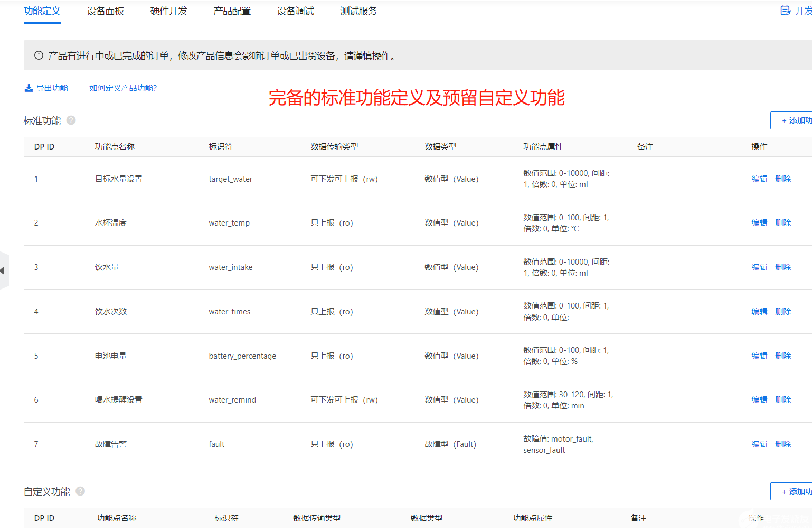Select the battery_percentage identifier text
This screenshot has height=532, width=812.
coord(242,356)
